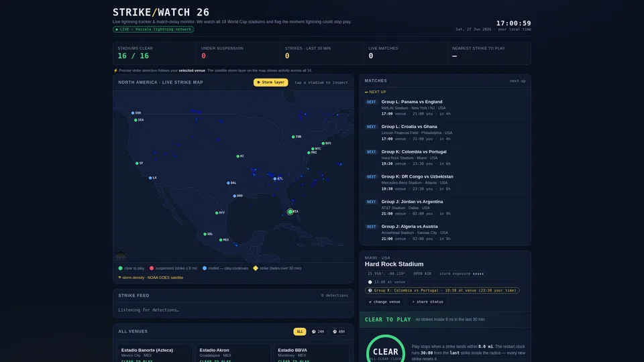
Task: Click the next up label in Matches
Action: 517,81
